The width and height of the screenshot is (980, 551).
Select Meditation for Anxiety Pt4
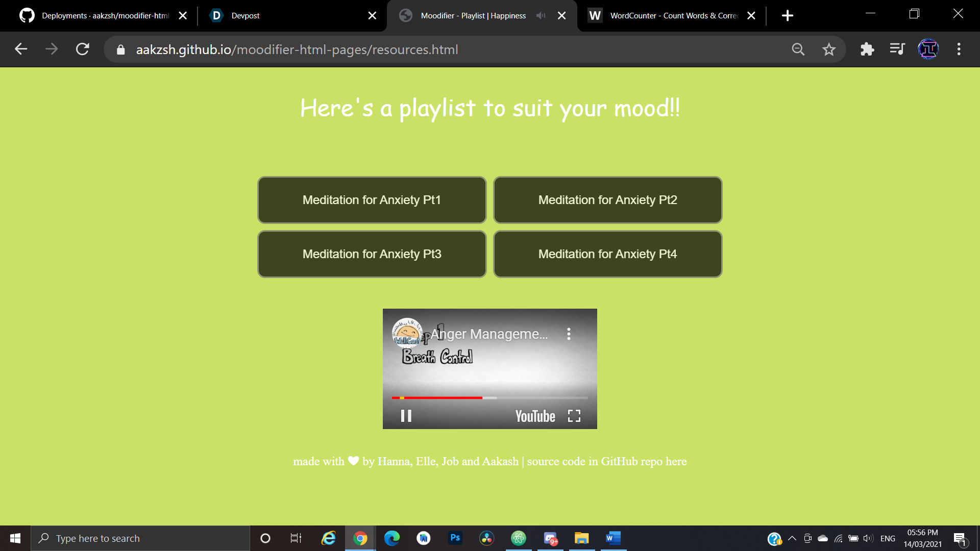pyautogui.click(x=607, y=254)
